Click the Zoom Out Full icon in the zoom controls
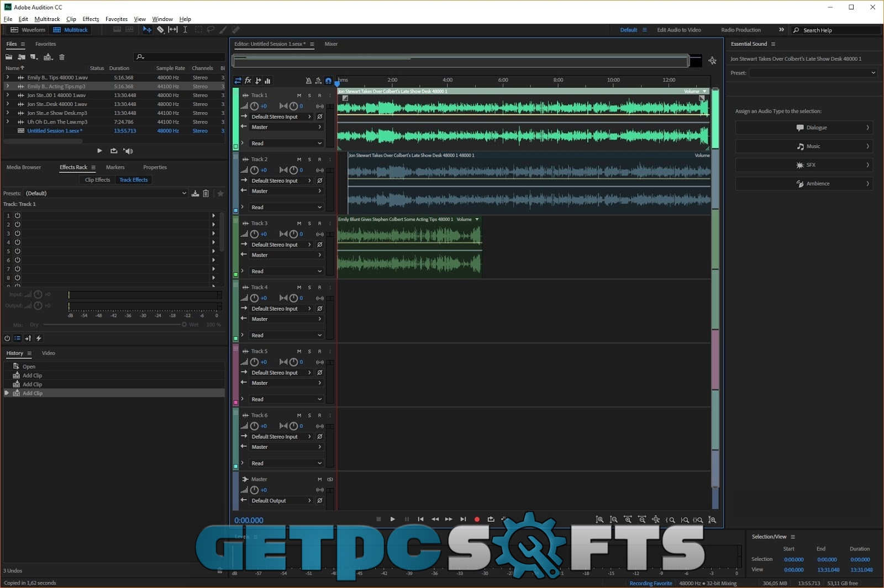This screenshot has width=884, height=588. point(656,520)
